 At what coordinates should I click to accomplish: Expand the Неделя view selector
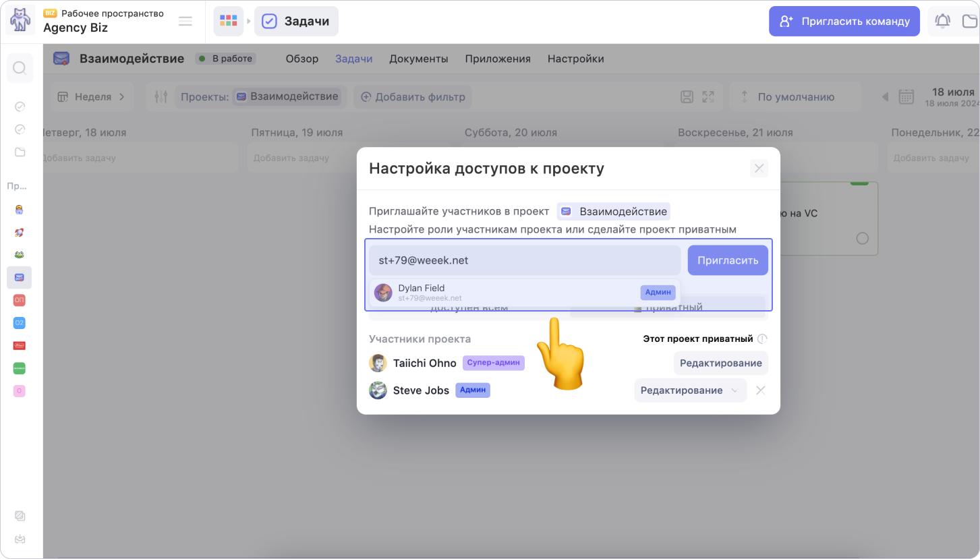pyautogui.click(x=92, y=97)
